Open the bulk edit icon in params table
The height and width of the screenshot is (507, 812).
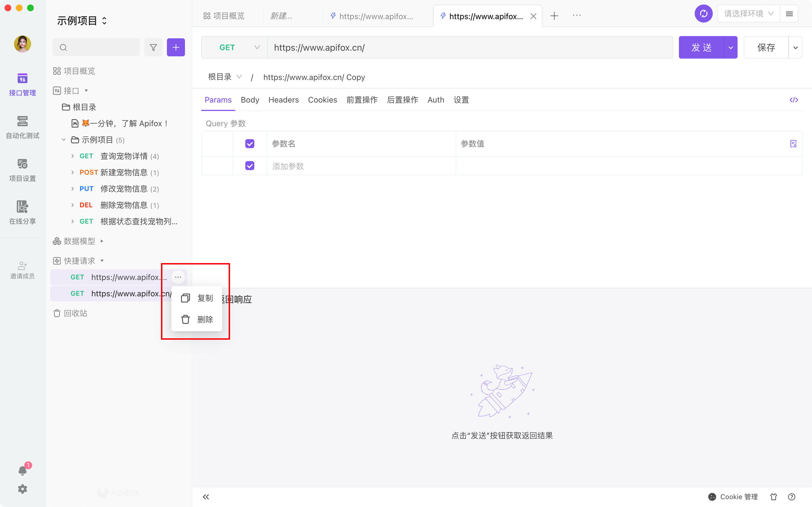coord(793,144)
